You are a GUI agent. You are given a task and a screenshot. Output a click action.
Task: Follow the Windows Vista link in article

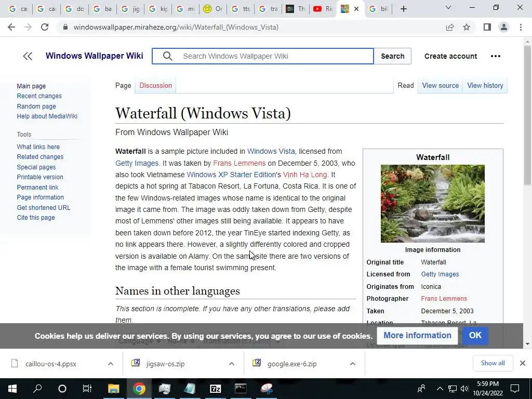point(271,151)
